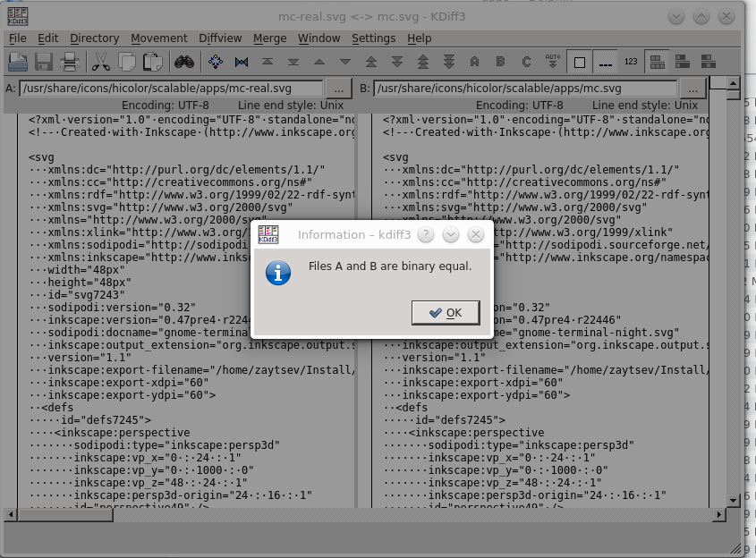The height and width of the screenshot is (558, 756).
Task: Click horizontal scrollbar left arrow
Action: (x=11, y=515)
